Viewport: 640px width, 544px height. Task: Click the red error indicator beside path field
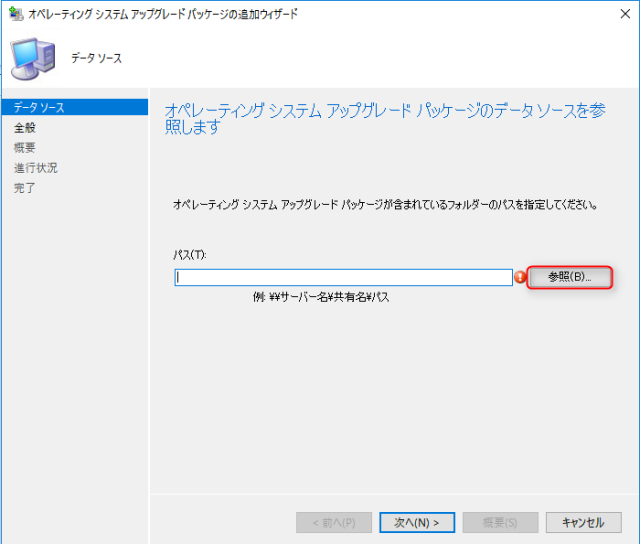[x=520, y=277]
